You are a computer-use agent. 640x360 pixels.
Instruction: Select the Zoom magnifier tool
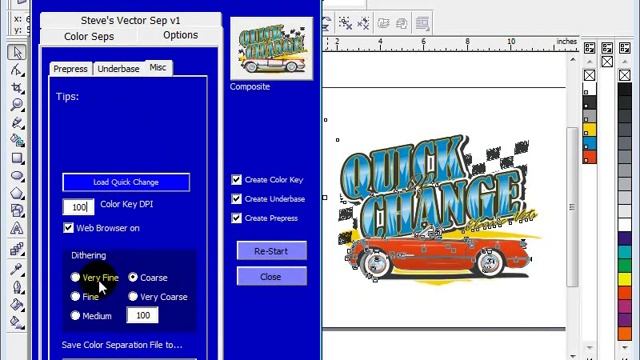point(17,105)
